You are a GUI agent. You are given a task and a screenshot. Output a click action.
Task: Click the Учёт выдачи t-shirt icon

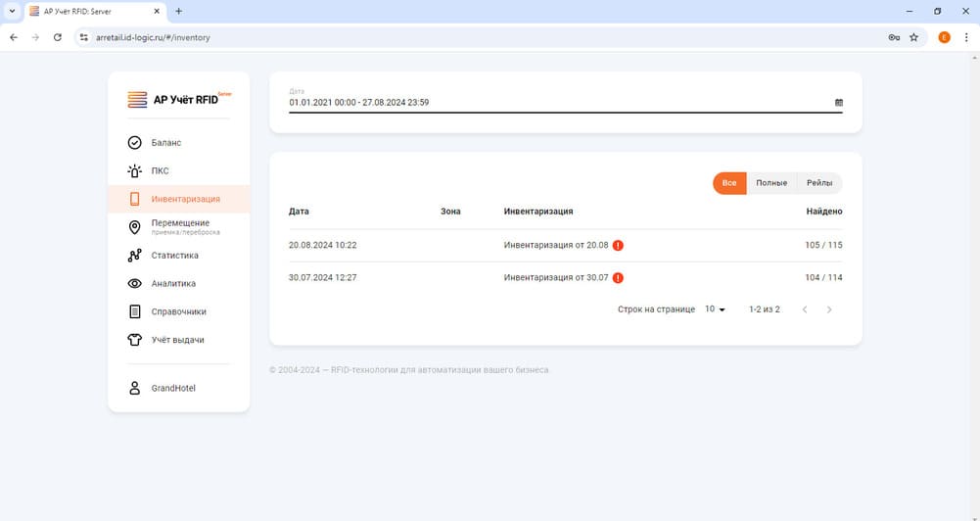135,341
